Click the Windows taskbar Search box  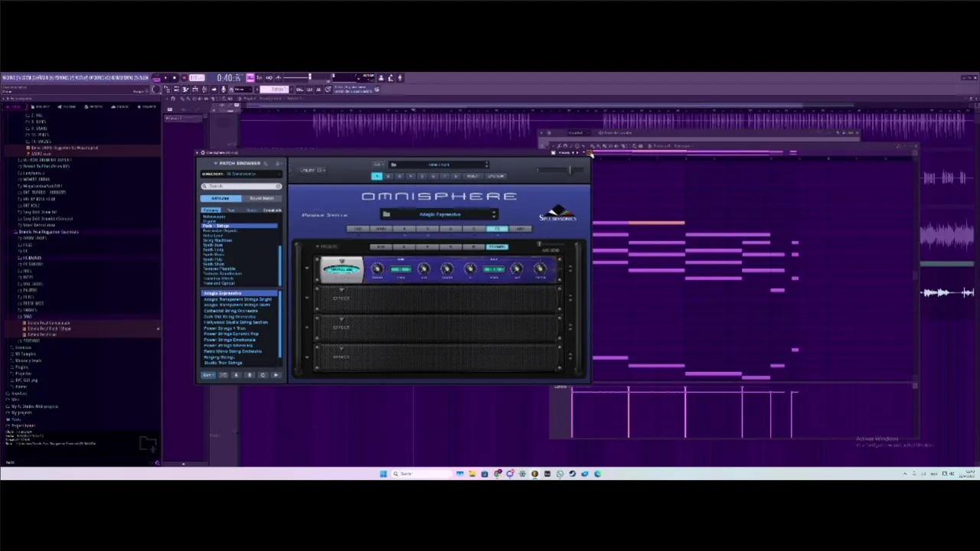pyautogui.click(x=421, y=474)
